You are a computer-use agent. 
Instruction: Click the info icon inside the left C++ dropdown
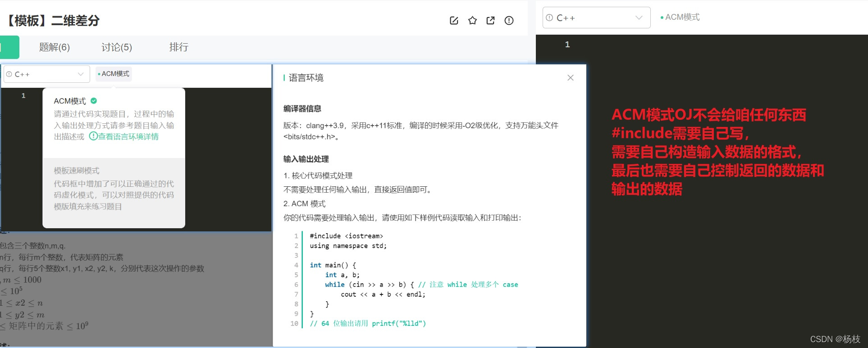coord(9,74)
